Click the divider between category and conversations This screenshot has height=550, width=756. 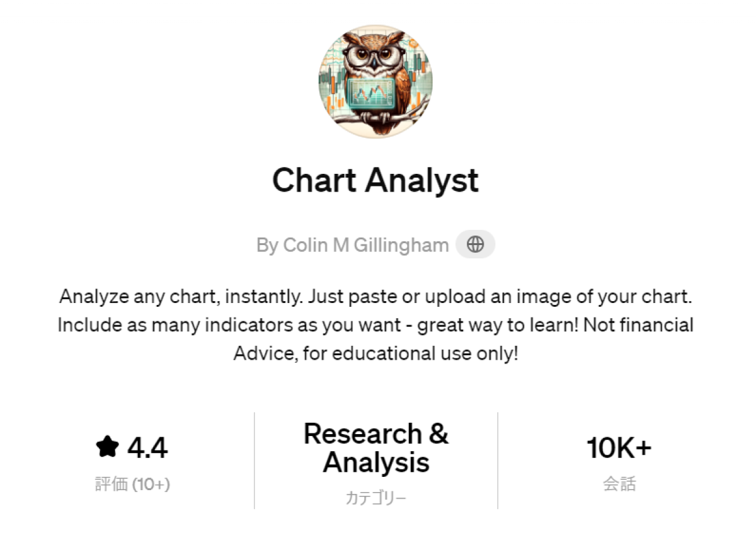pos(498,460)
